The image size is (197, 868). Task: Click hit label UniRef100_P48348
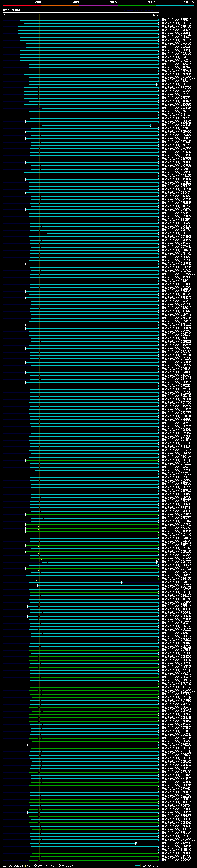click(177, 67)
